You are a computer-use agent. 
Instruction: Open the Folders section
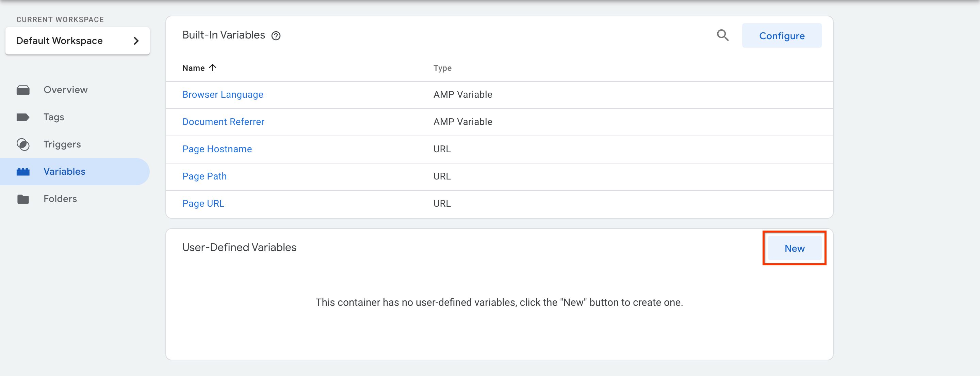coord(60,199)
